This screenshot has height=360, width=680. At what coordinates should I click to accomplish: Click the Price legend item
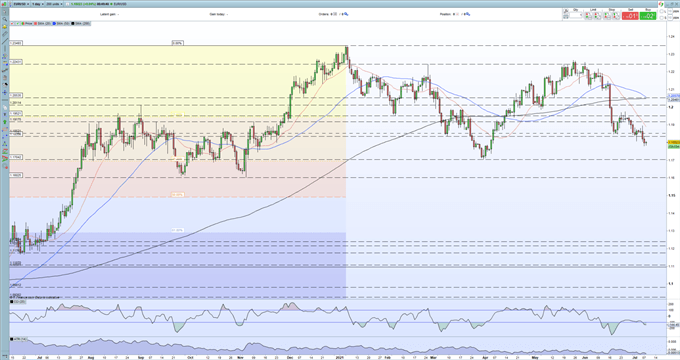[x=27, y=23]
